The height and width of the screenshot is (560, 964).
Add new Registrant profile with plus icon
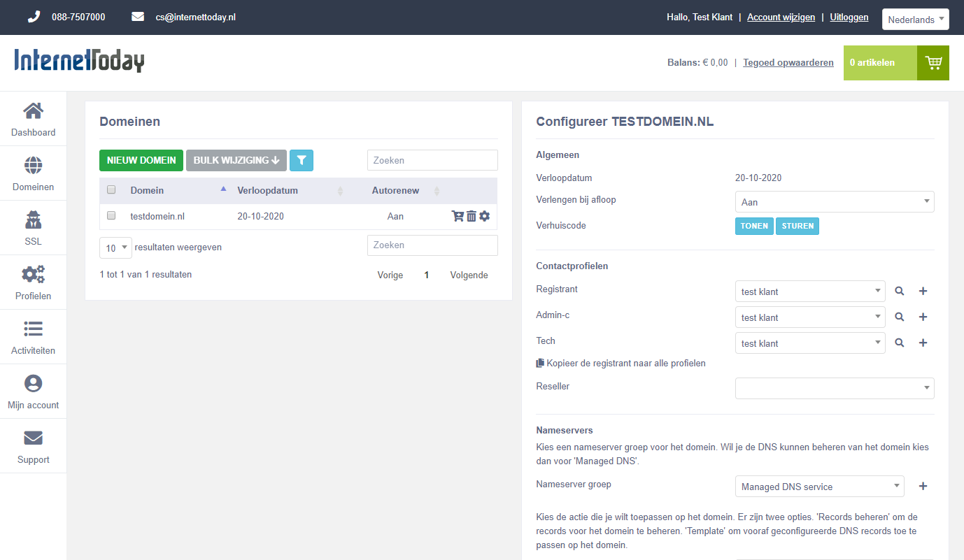(x=923, y=292)
